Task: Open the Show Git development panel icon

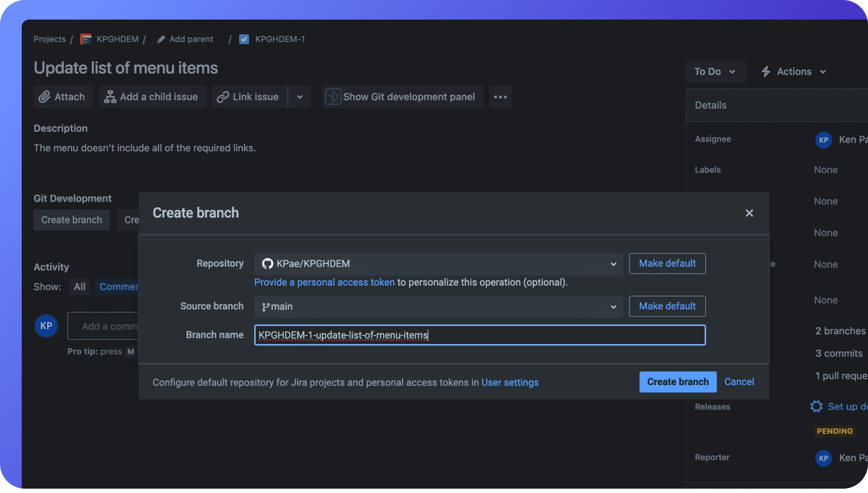Action: click(333, 97)
